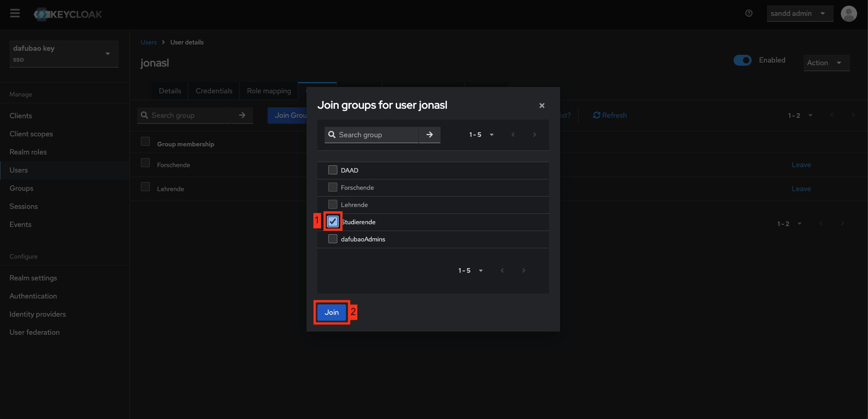Check the DAAD group checkbox

333,170
